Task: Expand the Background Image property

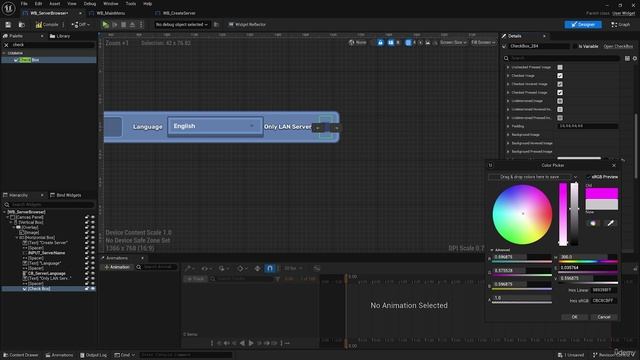Action: (508, 135)
